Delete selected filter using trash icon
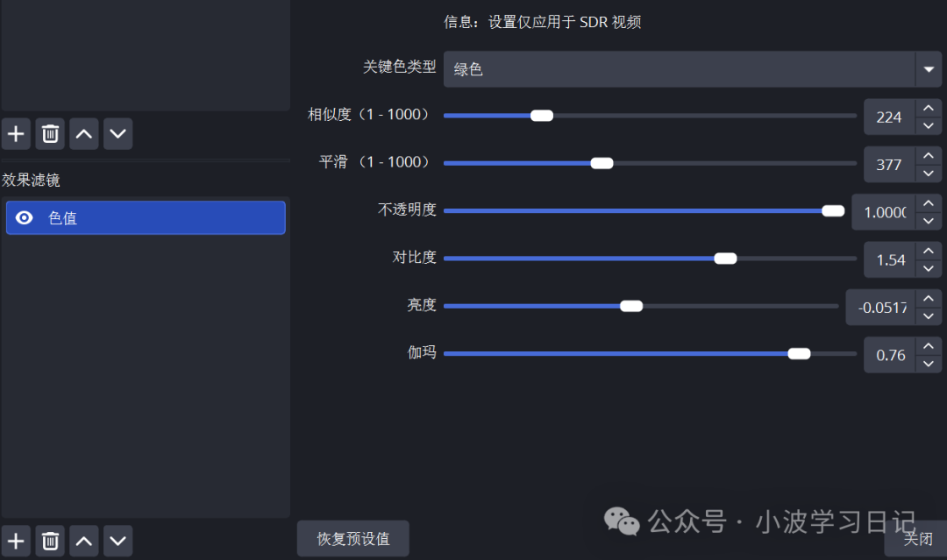 pos(49,133)
